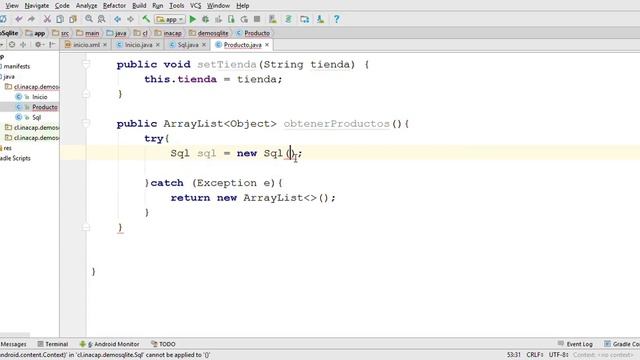Open the Navigate menu
640x360 pixels.
37,6
